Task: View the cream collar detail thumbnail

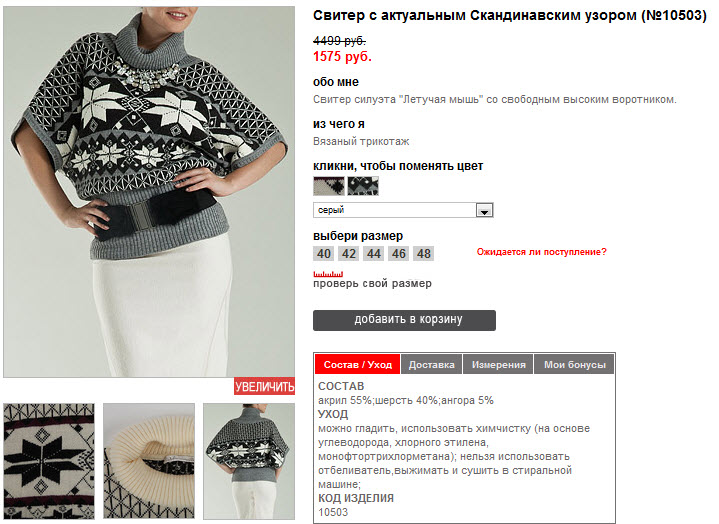Action: [x=149, y=461]
